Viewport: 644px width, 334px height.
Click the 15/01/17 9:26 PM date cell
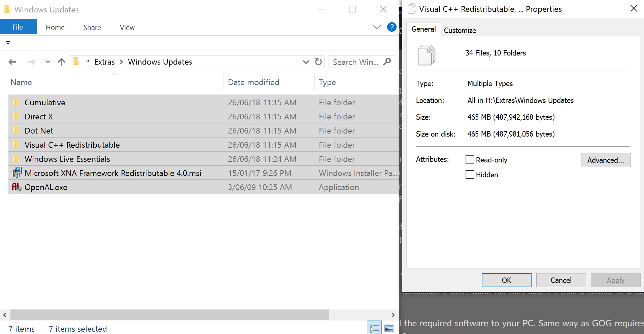(x=260, y=173)
